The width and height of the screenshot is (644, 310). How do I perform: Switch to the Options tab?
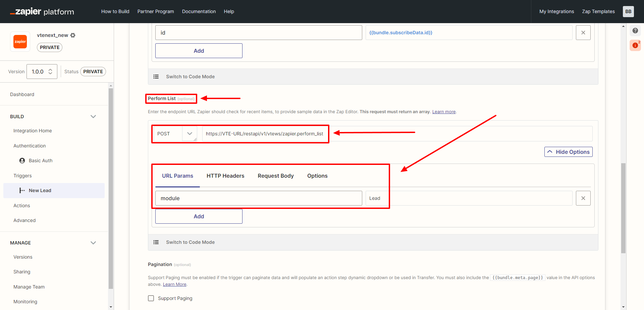pyautogui.click(x=317, y=176)
